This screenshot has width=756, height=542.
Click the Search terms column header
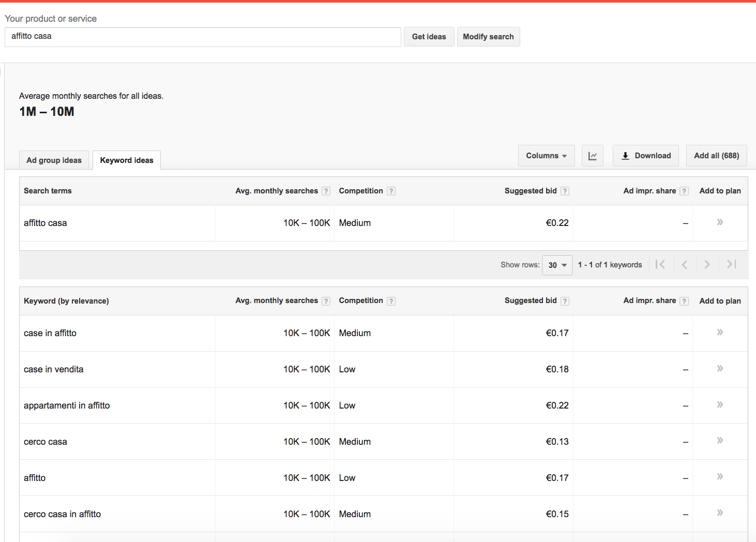point(48,191)
